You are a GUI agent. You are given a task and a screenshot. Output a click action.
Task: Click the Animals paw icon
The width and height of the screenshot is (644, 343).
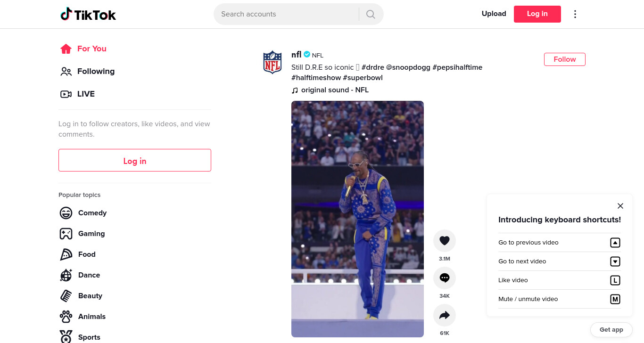[x=66, y=317]
